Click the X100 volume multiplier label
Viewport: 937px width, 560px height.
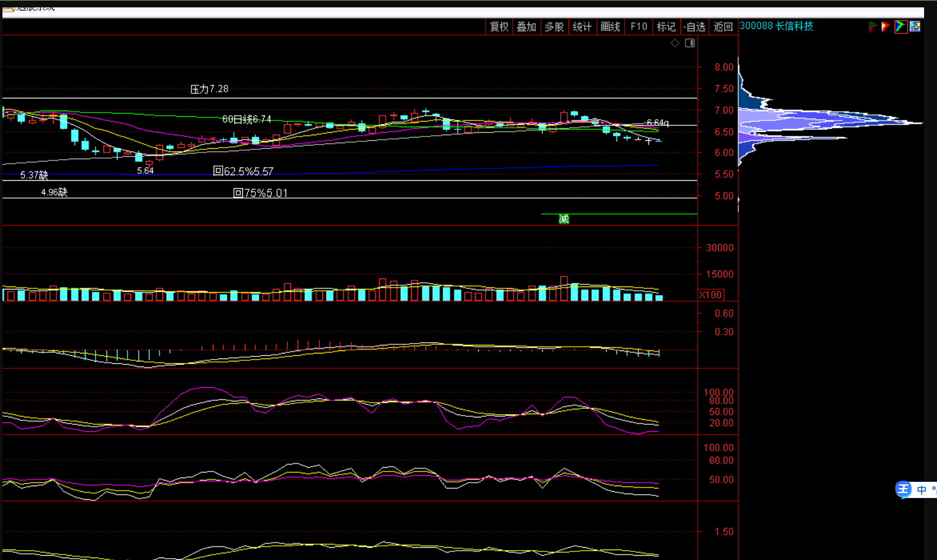(x=711, y=295)
